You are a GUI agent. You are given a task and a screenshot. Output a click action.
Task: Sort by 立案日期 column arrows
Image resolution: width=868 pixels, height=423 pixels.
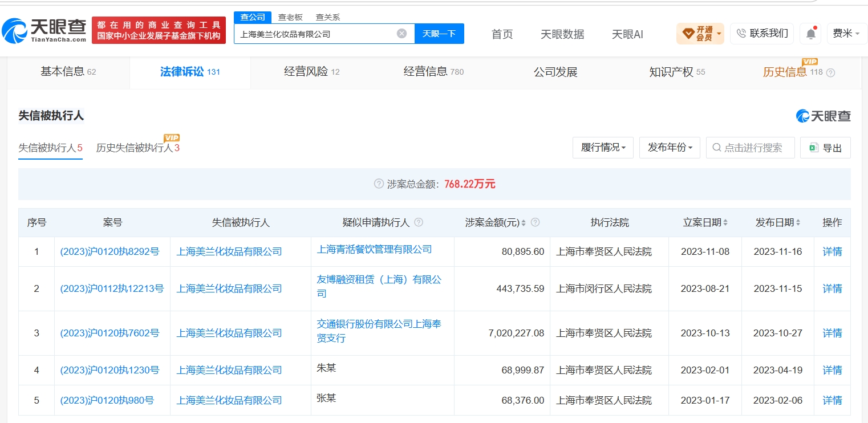pos(725,222)
